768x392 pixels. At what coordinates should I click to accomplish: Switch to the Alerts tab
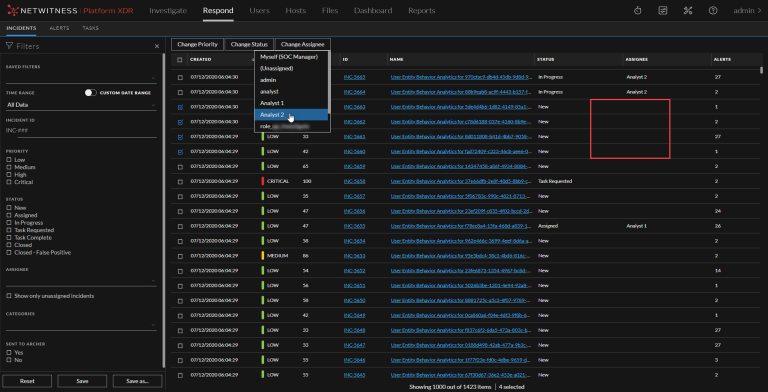[59, 28]
